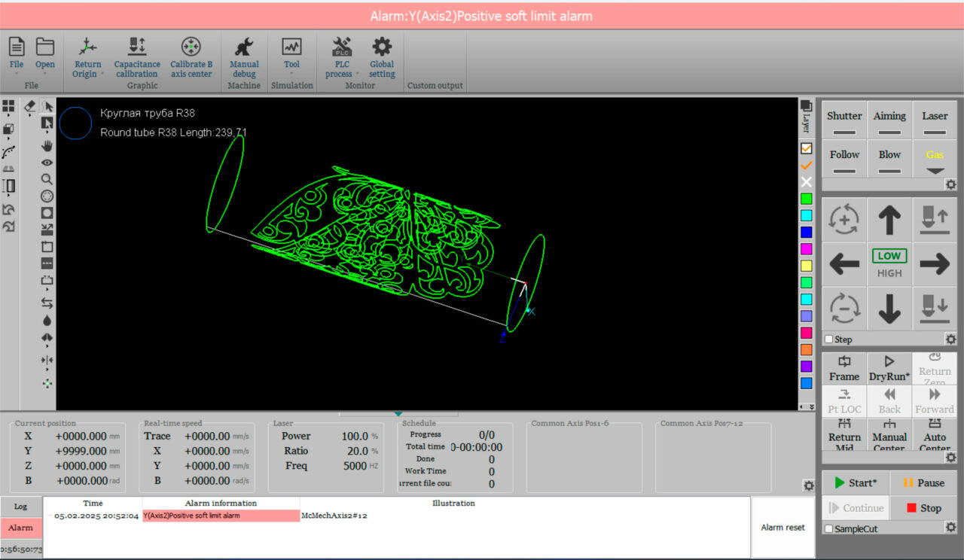964x560 pixels.
Task: Open the Capacitance calibration tool
Action: (137, 57)
